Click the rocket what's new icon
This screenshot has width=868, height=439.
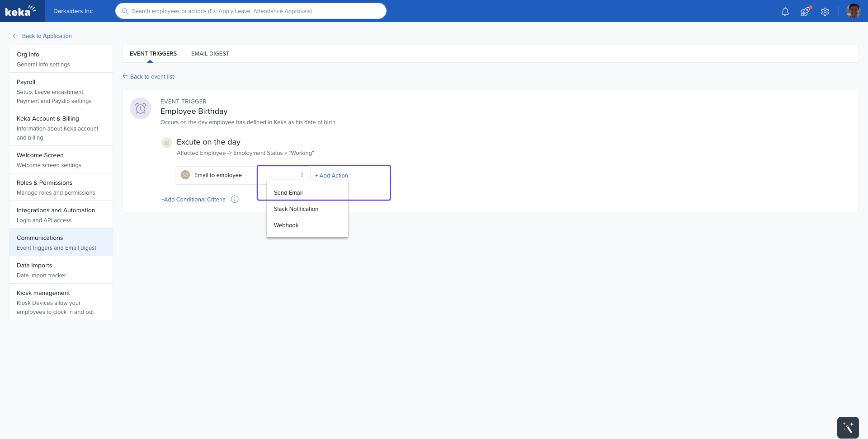point(805,12)
